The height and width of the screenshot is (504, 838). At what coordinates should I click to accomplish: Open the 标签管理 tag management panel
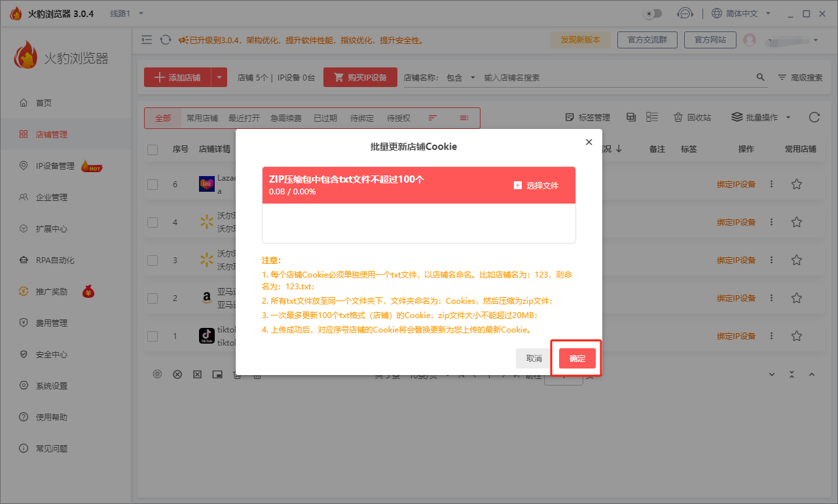click(587, 117)
